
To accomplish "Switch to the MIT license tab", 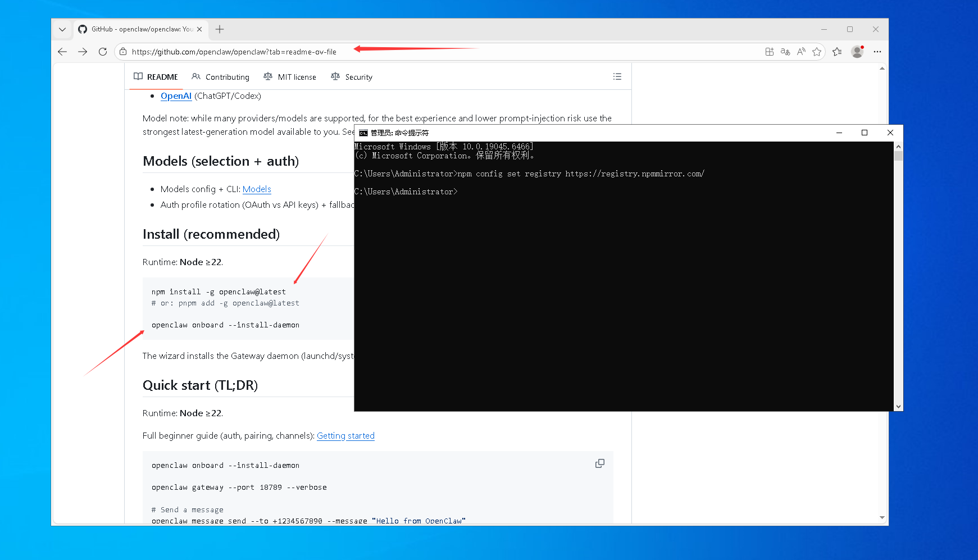I will (290, 77).
